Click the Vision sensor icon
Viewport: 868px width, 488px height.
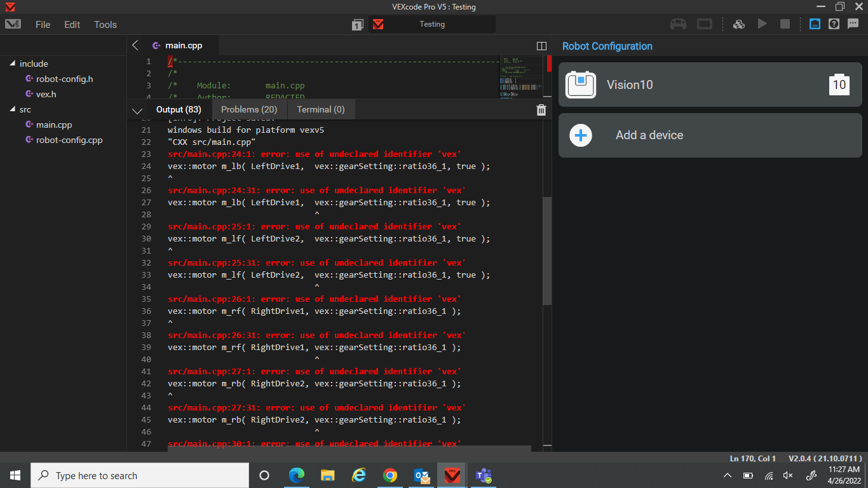pos(581,85)
